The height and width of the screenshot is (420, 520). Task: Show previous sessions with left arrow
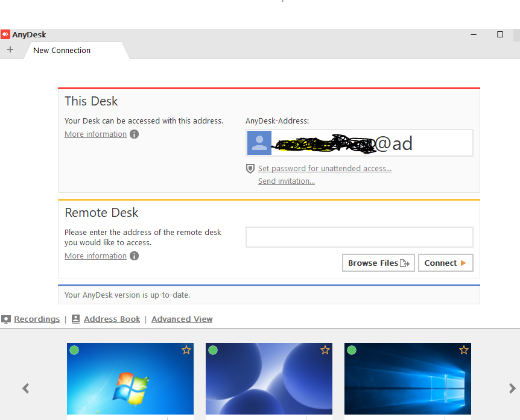[x=25, y=388]
